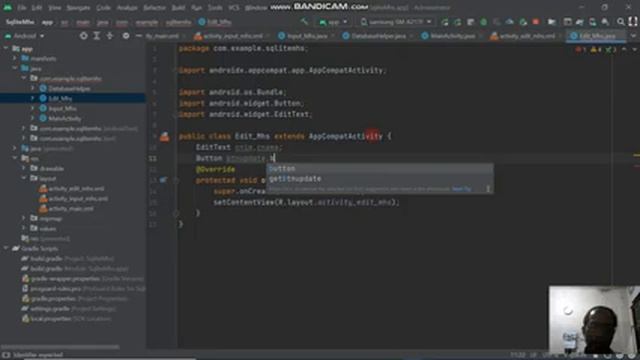Open completion popup more options icon
This screenshot has width=640, height=360.
tap(488, 189)
